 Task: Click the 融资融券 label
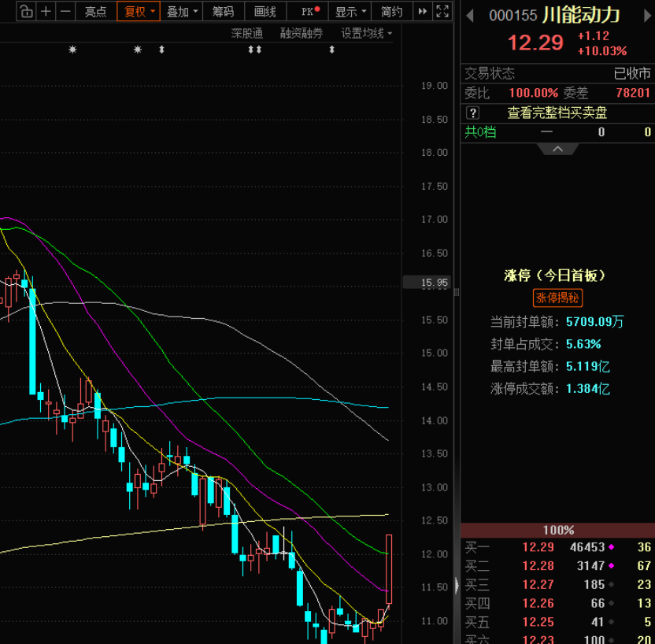point(302,33)
